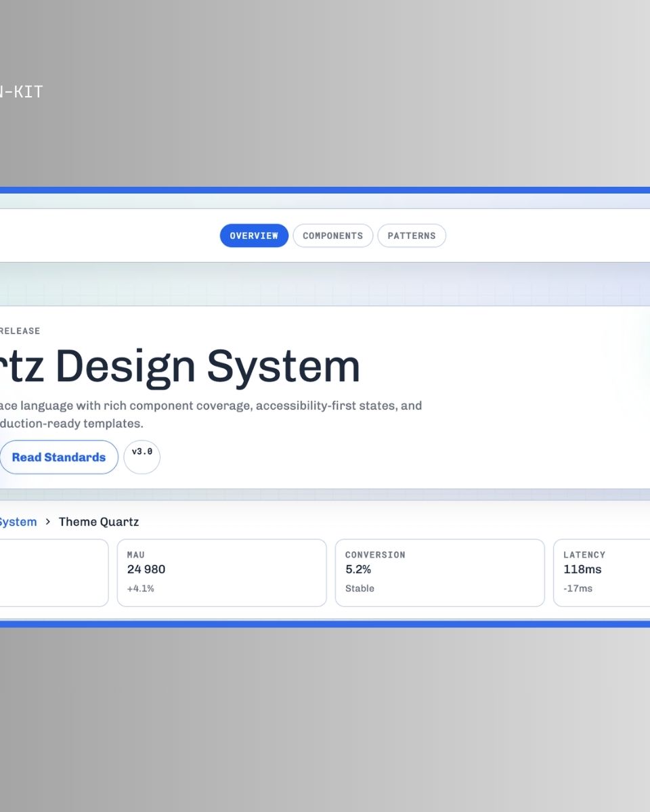Click the RELEASE label above heading
Screen dimensions: 650x812
20,331
